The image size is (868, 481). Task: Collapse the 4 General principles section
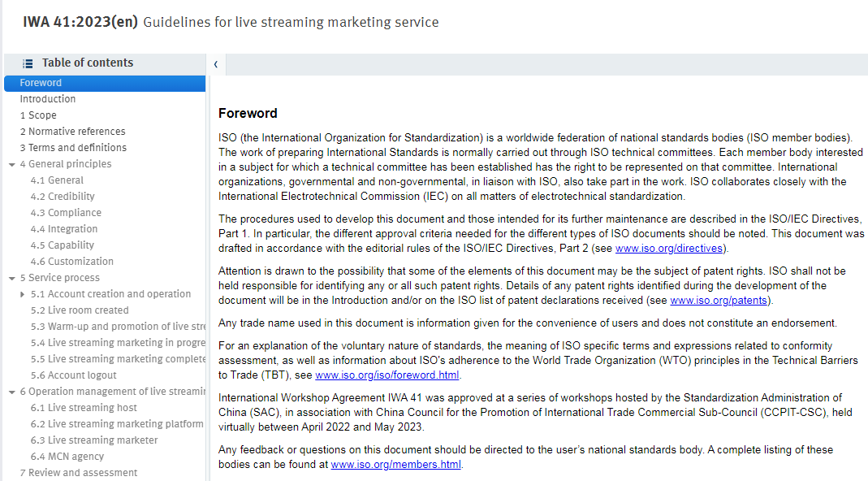[11, 165]
